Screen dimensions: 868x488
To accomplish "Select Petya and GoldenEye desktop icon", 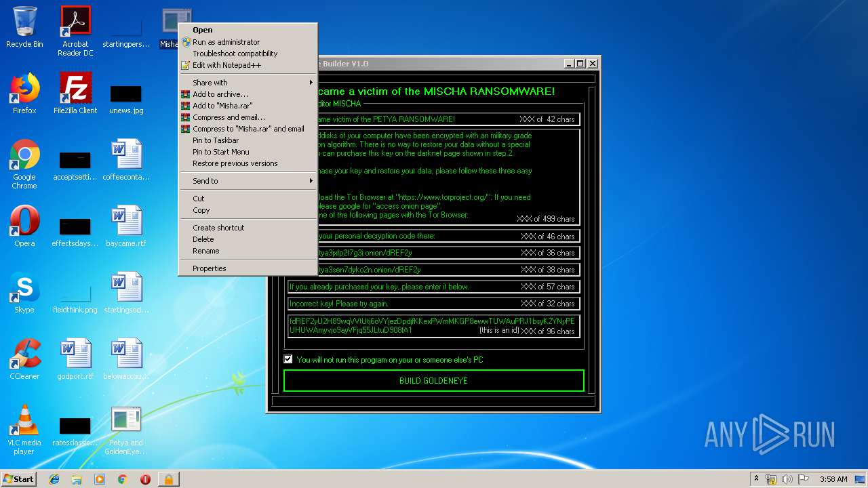I will click(x=126, y=430).
